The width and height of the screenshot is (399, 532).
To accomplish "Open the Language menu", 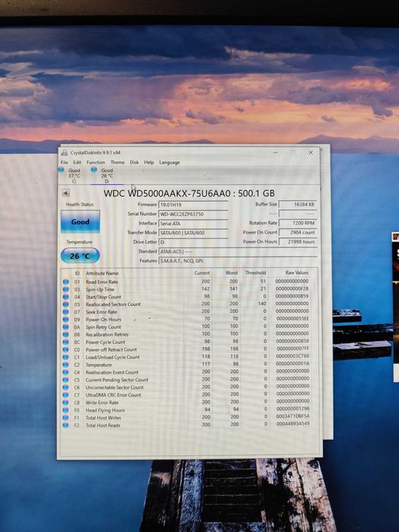I will (x=170, y=163).
